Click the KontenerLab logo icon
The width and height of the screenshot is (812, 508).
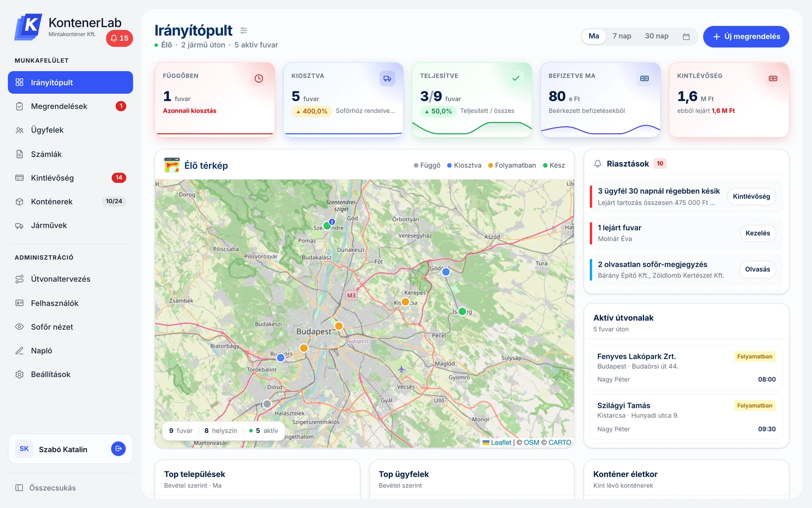tap(28, 26)
